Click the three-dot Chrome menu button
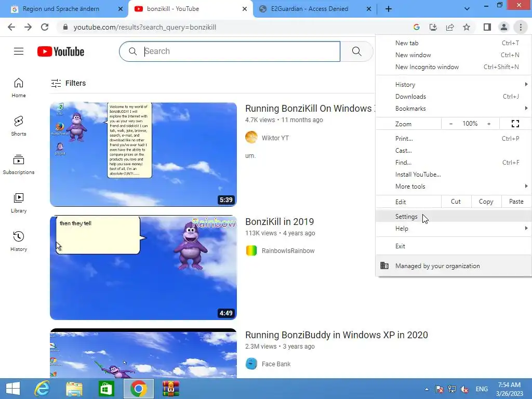Screen dimensions: 532x399 [x=521, y=27]
